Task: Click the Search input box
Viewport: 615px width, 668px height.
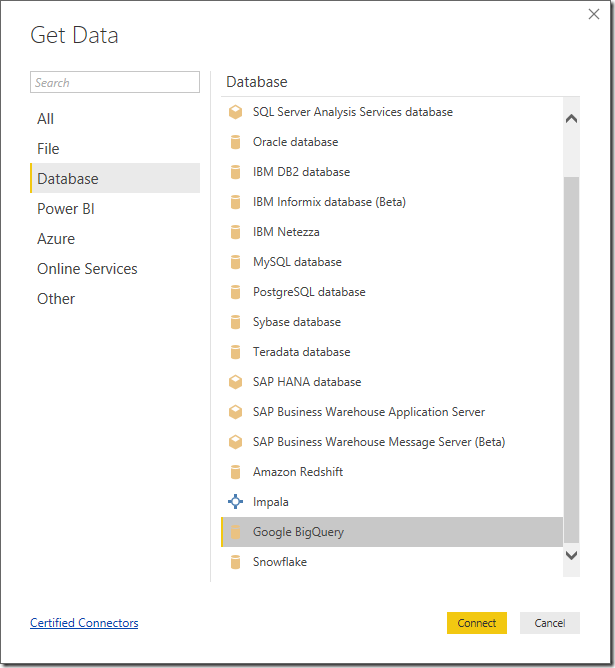Action: point(115,82)
